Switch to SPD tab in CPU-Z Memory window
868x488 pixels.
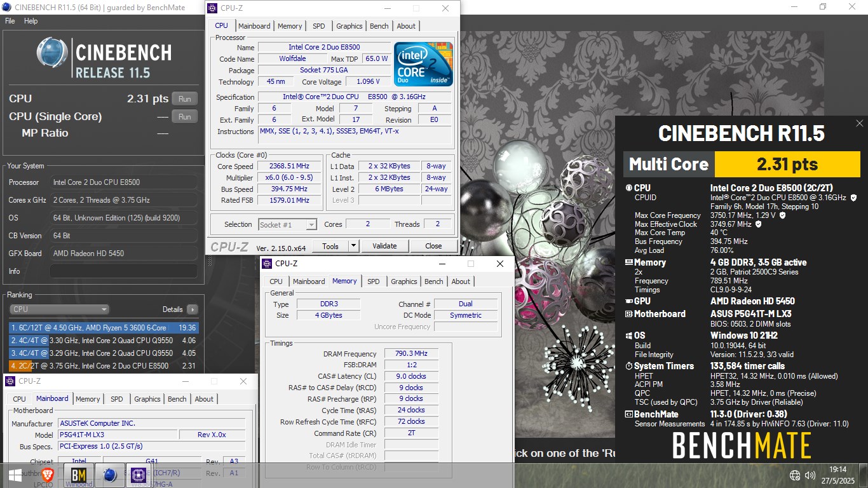[x=374, y=281]
